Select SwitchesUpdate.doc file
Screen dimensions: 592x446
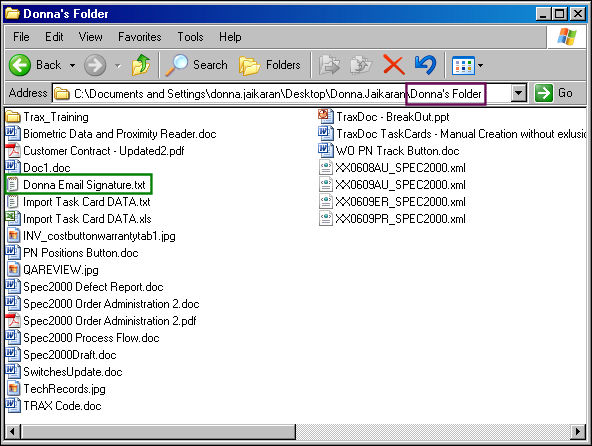coord(64,372)
